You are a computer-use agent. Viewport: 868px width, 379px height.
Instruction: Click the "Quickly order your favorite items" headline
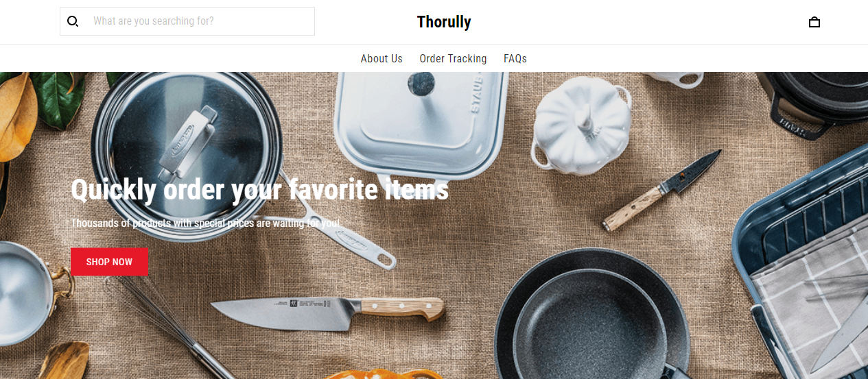pos(259,189)
